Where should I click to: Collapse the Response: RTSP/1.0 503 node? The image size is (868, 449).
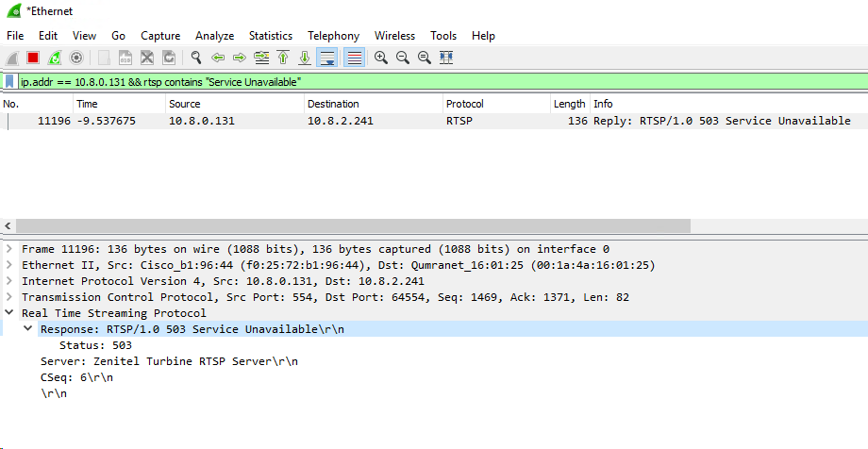[x=27, y=329]
